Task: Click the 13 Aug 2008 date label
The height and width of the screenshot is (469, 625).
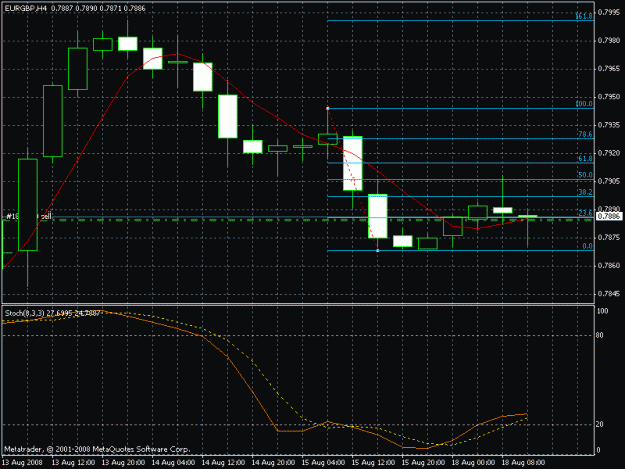Action: pyautogui.click(x=22, y=463)
